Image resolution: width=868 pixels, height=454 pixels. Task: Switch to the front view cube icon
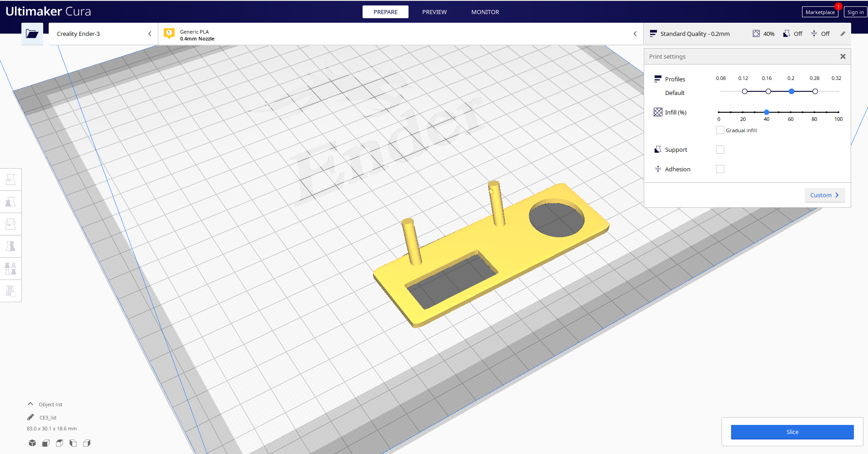[x=46, y=443]
